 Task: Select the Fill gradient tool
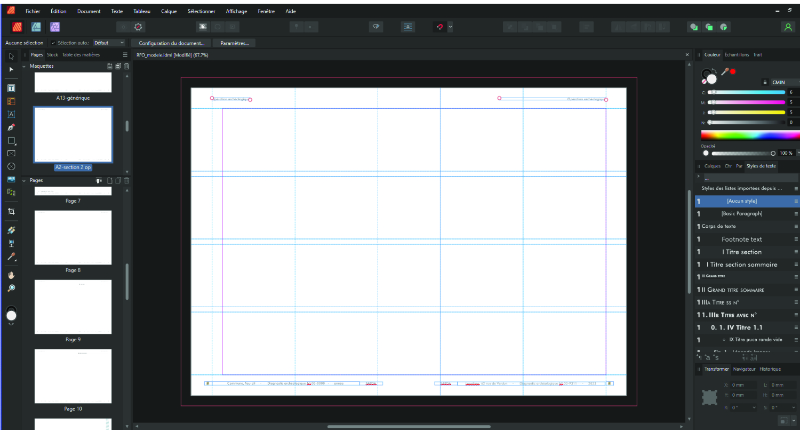tap(11, 231)
